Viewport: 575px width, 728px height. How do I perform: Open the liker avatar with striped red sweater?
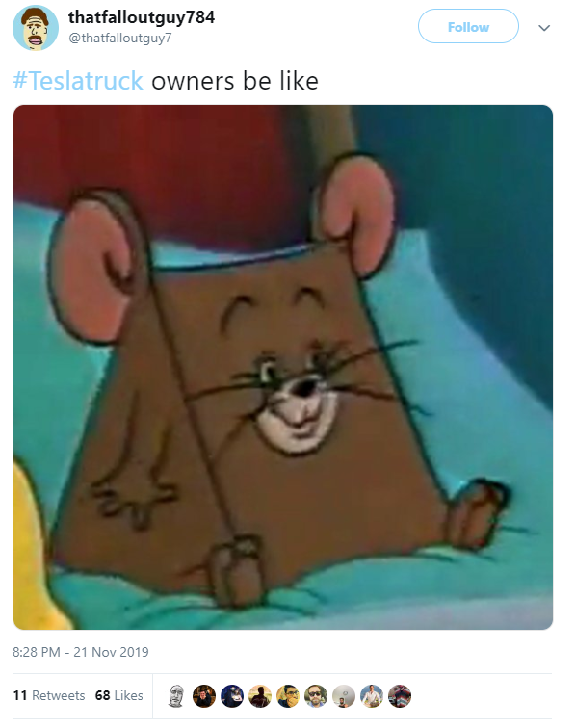click(x=400, y=696)
